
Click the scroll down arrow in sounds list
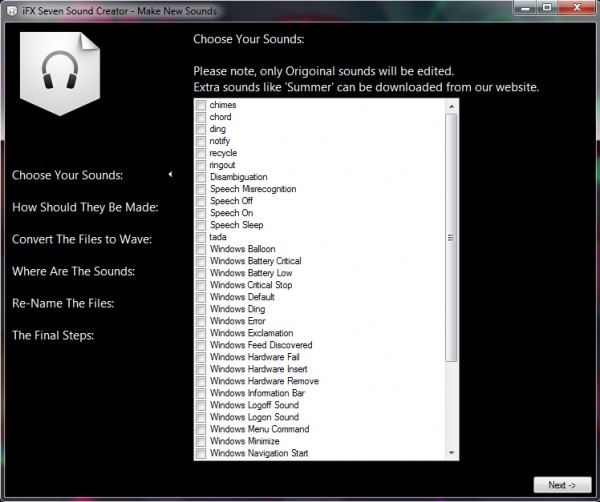452,453
